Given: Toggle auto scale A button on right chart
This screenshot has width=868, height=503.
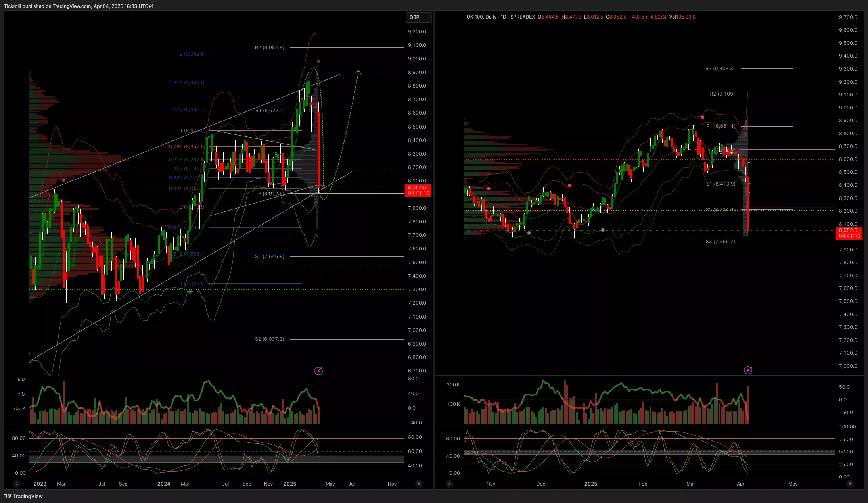Looking at the screenshot, I should click(x=849, y=484).
